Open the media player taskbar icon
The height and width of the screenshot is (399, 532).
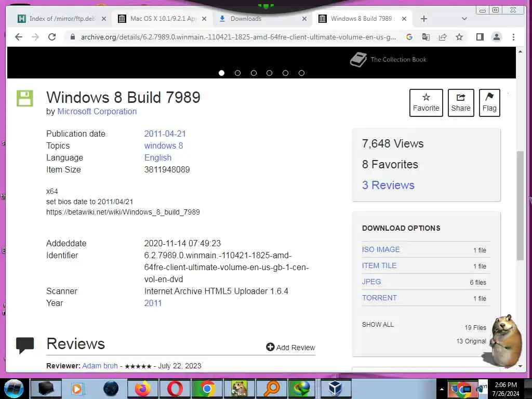click(x=78, y=389)
